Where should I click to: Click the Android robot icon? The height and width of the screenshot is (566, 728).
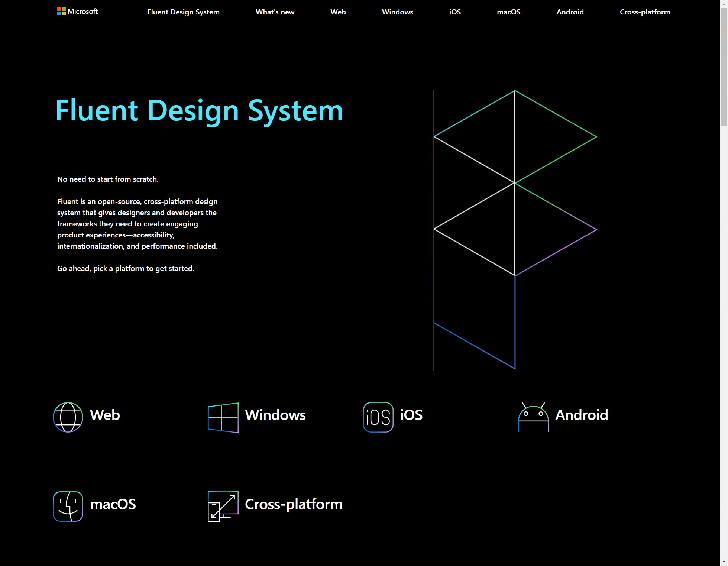533,417
